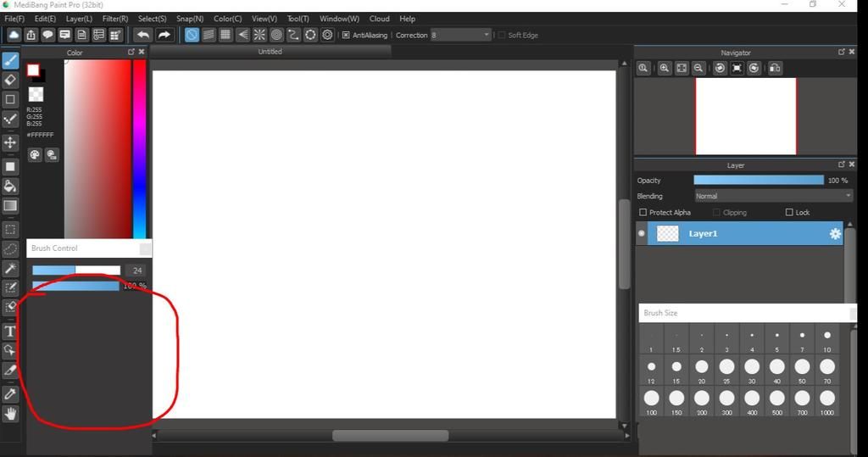Select the rectangular Select tool

pyautogui.click(x=10, y=229)
